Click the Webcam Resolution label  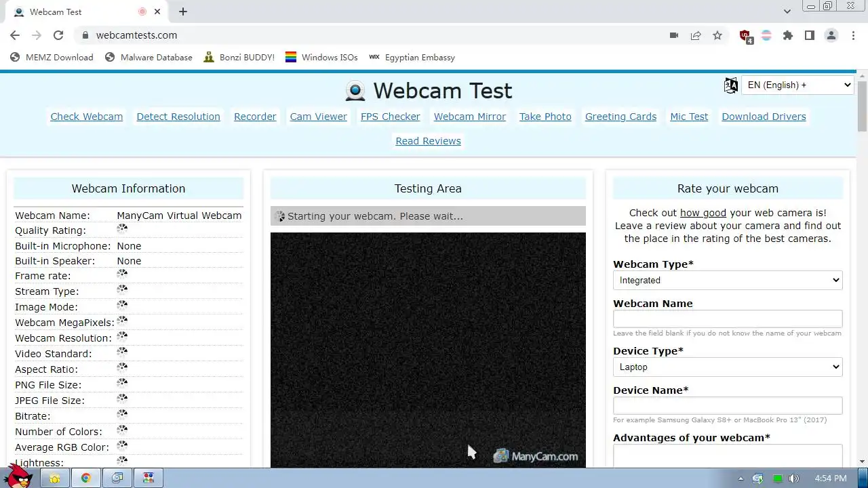click(x=64, y=338)
